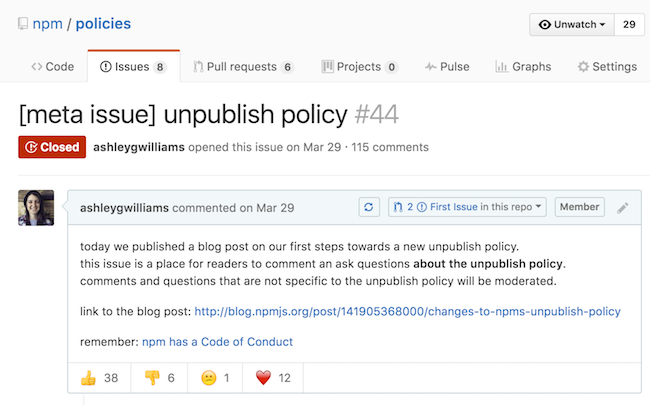Open the npm organization link
The width and height of the screenshot is (650, 405).
pyautogui.click(x=47, y=24)
